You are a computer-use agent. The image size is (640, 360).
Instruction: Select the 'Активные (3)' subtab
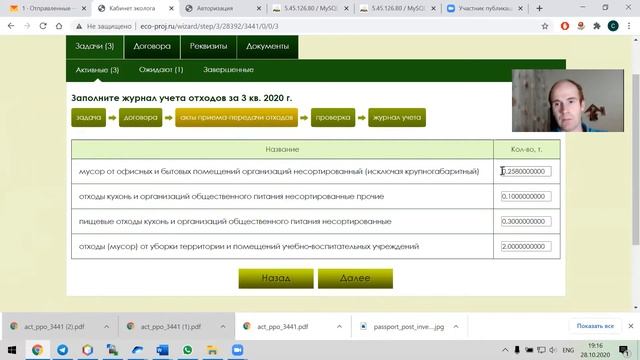click(97, 70)
